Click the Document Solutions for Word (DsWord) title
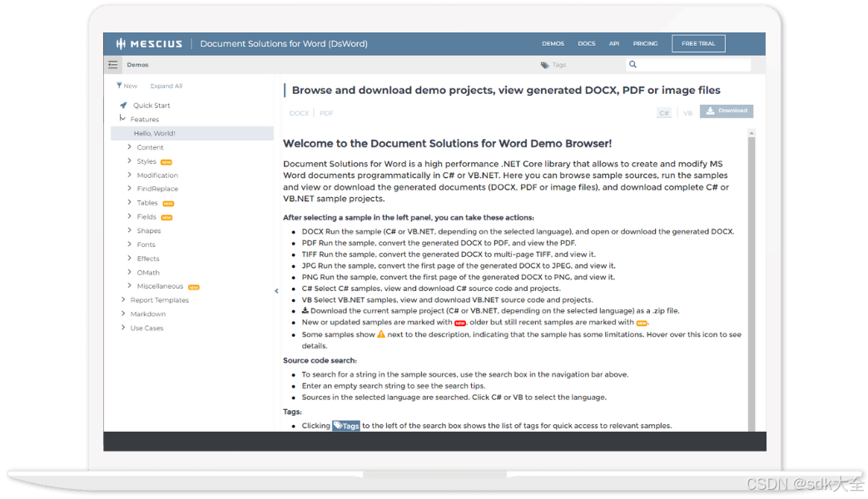868x499 pixels. click(x=284, y=44)
